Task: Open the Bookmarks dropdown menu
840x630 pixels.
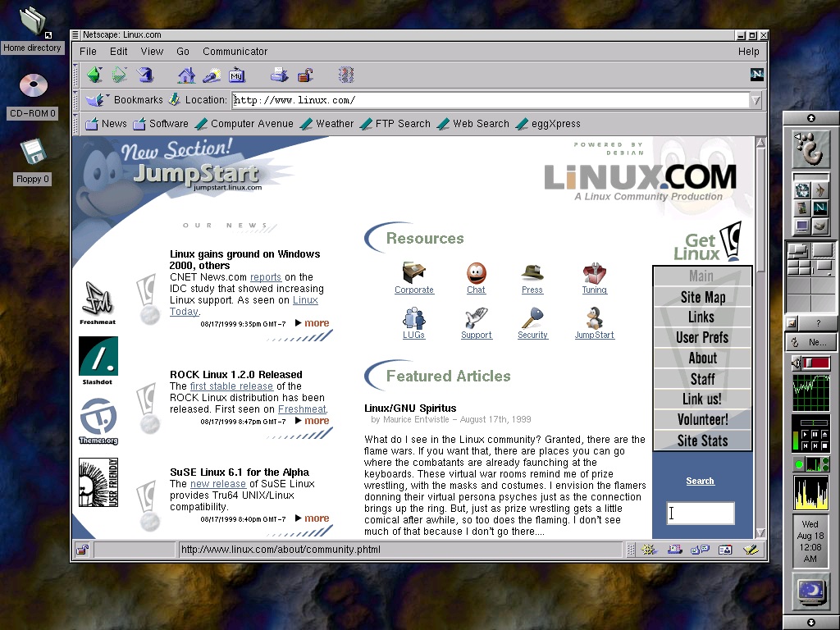Action: [125, 99]
